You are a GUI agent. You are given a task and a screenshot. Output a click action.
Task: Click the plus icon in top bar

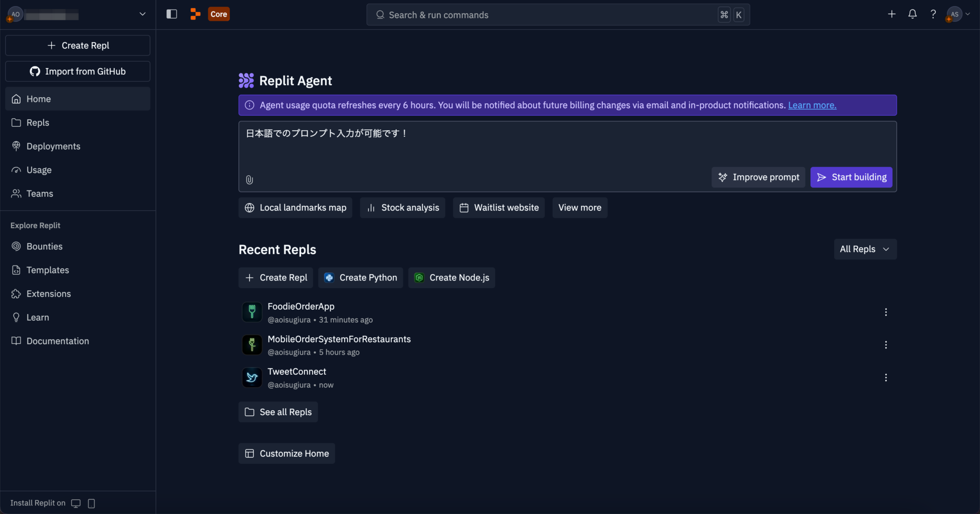[891, 14]
